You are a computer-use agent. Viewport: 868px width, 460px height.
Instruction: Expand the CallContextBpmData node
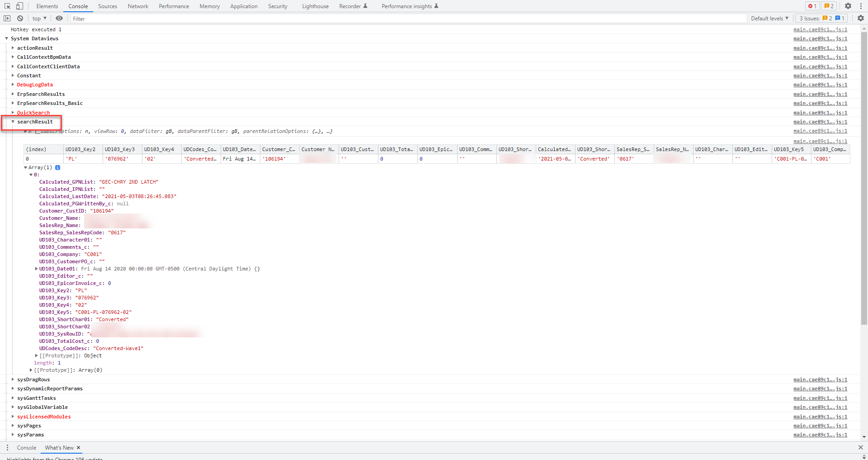pos(13,57)
